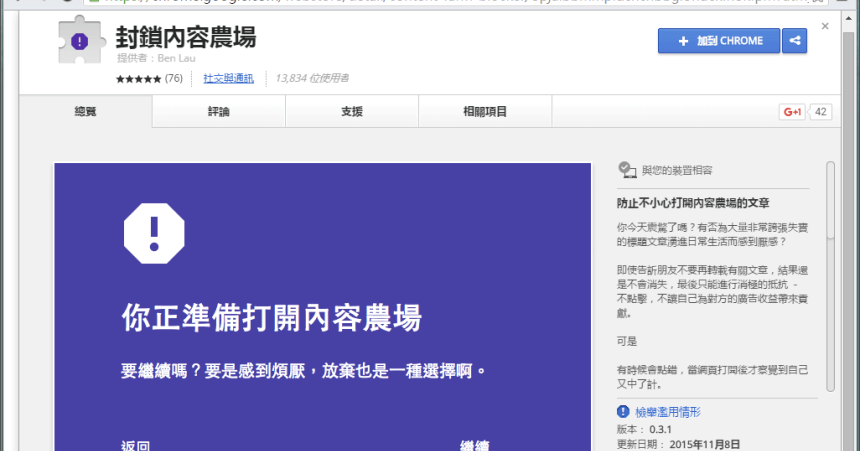
Task: Select the 相關項目 related tab
Action: pos(485,112)
